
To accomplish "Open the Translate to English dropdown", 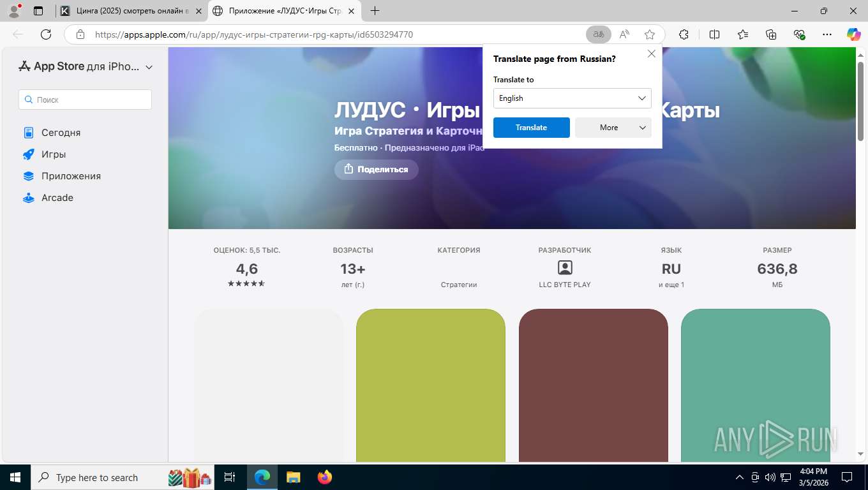I will click(572, 98).
